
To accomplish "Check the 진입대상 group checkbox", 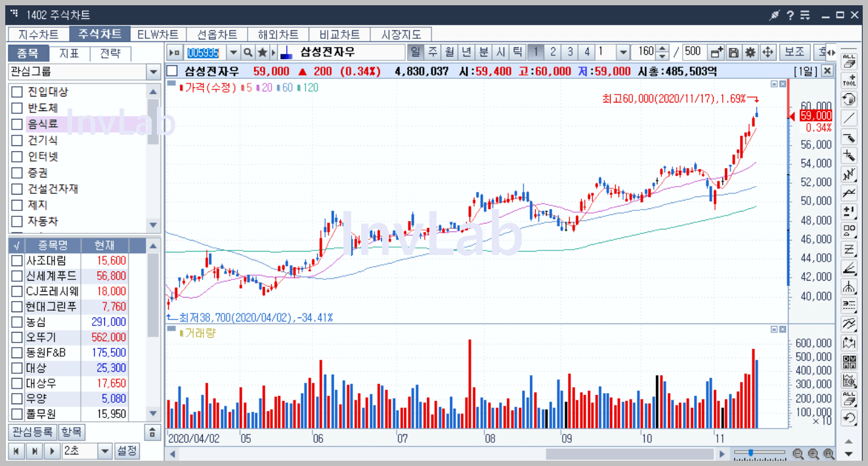I will (17, 91).
